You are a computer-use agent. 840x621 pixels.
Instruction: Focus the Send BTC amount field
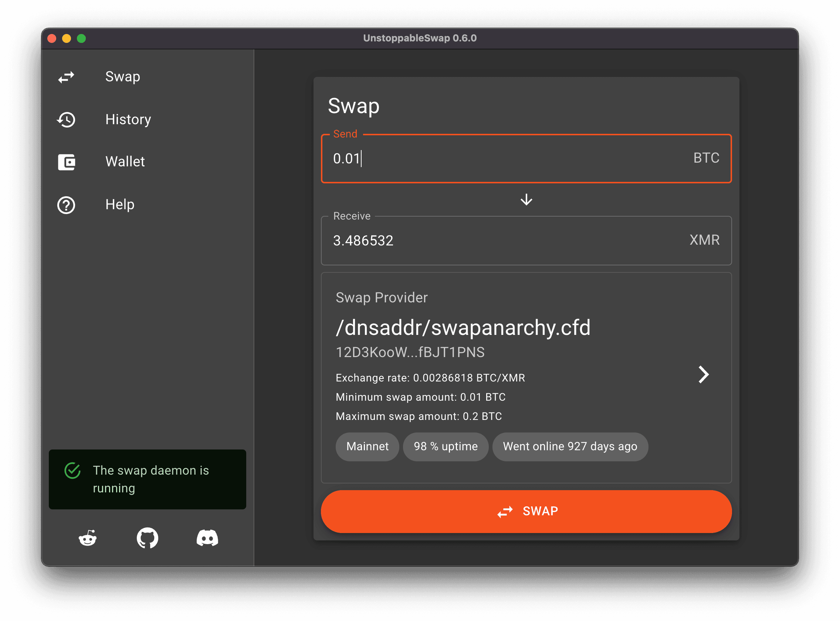click(x=526, y=158)
